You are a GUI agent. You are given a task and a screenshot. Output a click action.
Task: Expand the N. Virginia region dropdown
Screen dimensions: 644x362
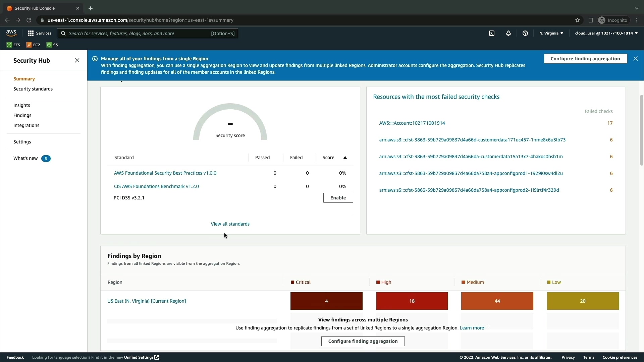pos(551,33)
